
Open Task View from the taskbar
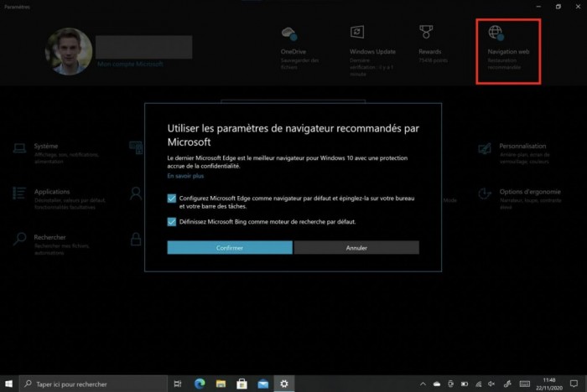click(178, 384)
